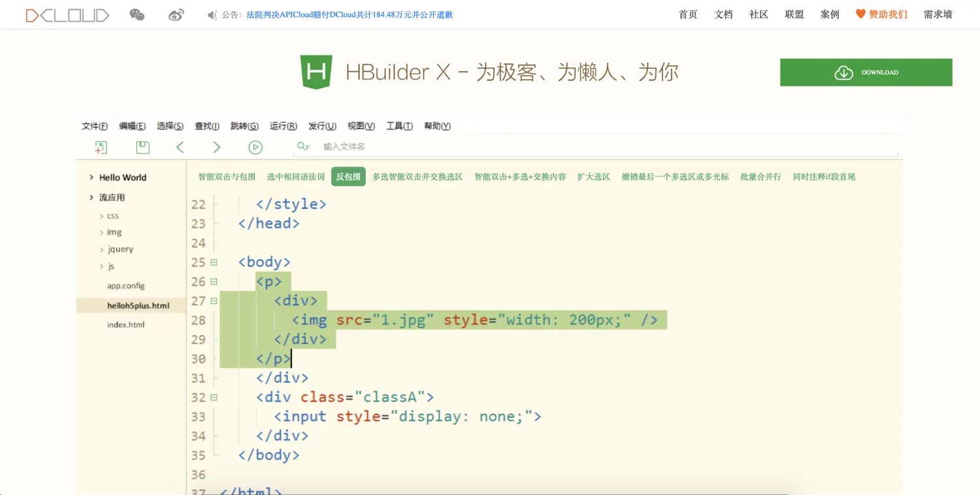Click the cloud download icon
This screenshot has height=495, width=980.
click(844, 73)
